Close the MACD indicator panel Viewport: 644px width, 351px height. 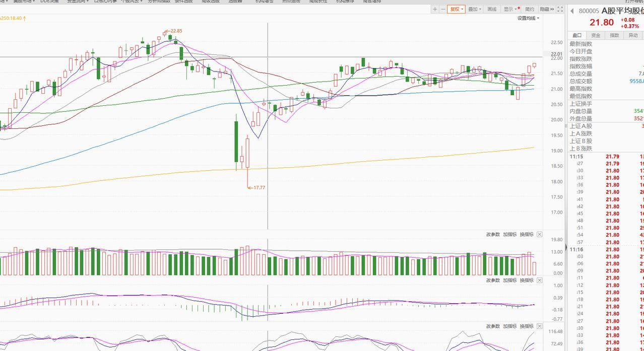(x=539, y=280)
